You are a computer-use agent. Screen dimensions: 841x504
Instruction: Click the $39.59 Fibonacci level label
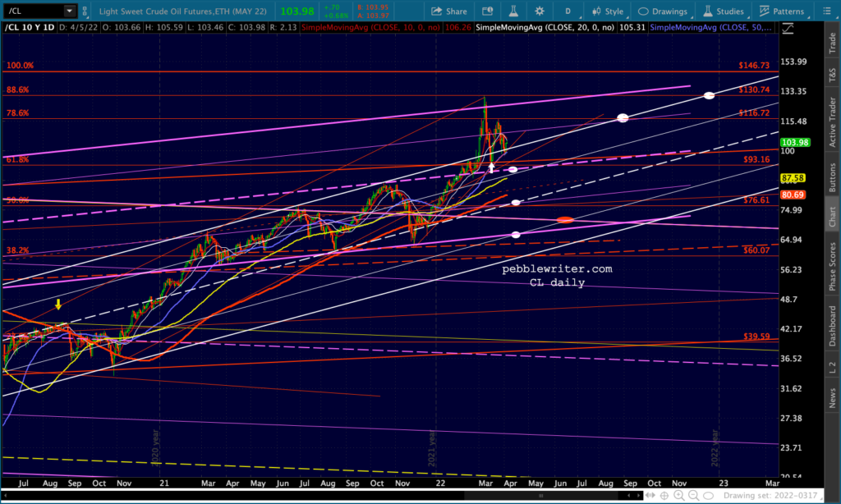756,337
